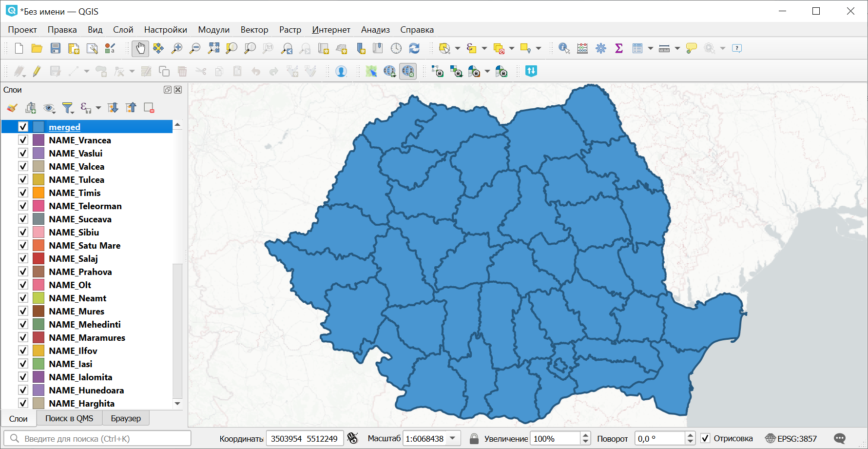The width and height of the screenshot is (868, 449).
Task: Click the Refresh map icon
Action: click(414, 48)
